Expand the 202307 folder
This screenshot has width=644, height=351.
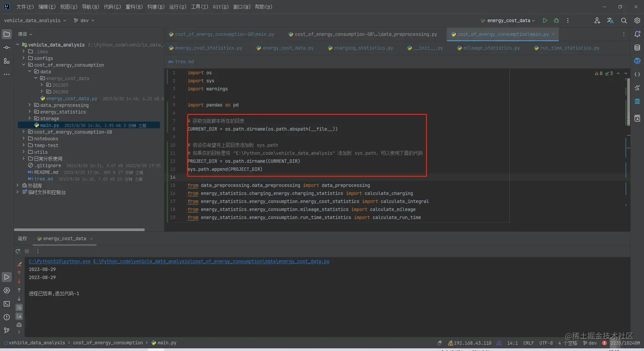tap(42, 85)
